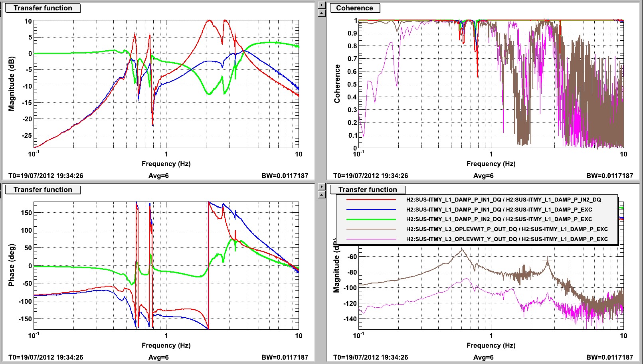Click Frequency (Hz) label under lower-right plot
The width and height of the screenshot is (643, 364).
click(491, 345)
